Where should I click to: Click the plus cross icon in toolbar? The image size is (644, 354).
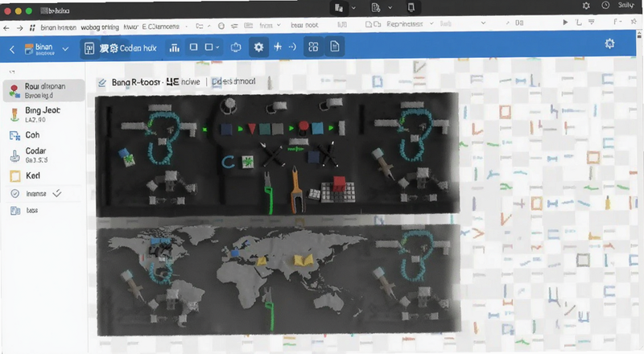click(x=278, y=47)
